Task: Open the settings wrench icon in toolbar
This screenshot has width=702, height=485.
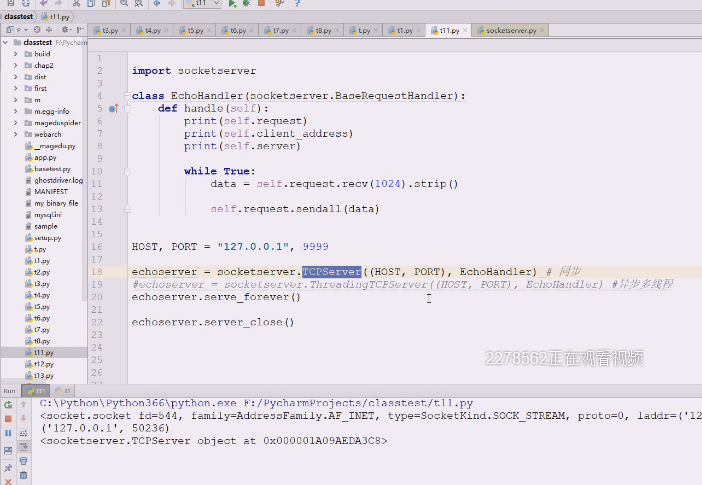Action: coord(279,4)
